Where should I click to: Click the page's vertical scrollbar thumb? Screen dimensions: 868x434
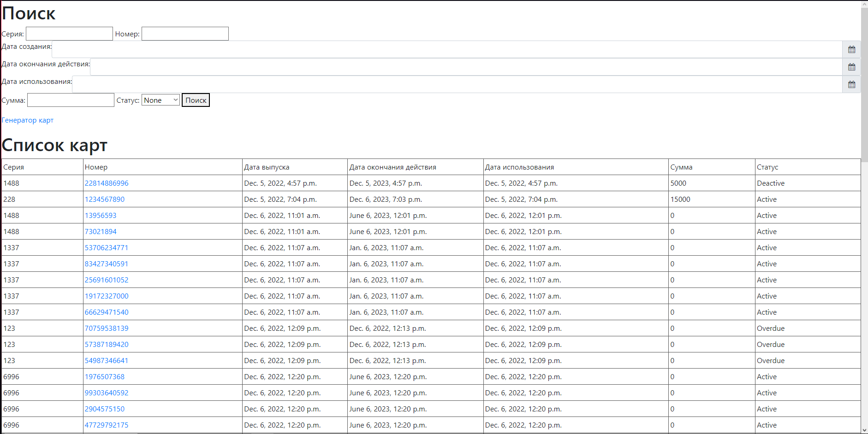864,85
